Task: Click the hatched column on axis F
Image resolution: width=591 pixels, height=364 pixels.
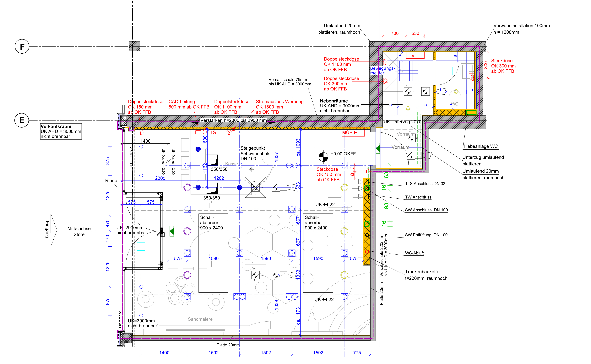Action: click(134, 46)
